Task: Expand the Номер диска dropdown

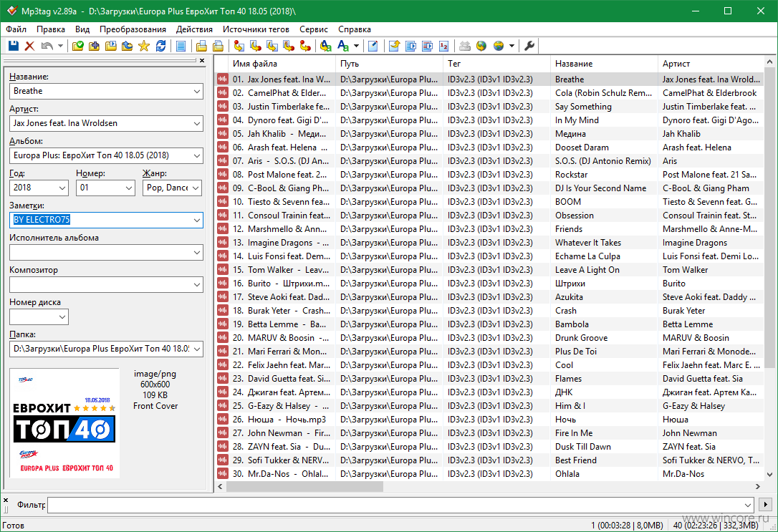Action: (x=62, y=316)
